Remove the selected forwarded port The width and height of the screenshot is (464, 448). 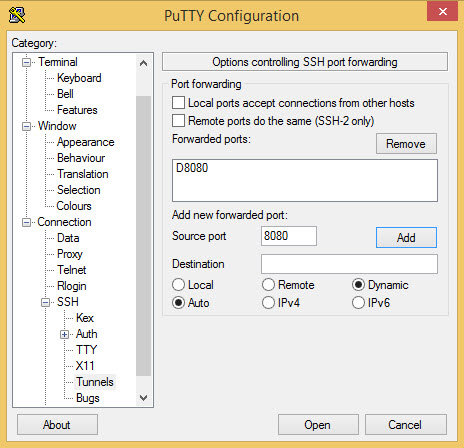click(406, 144)
